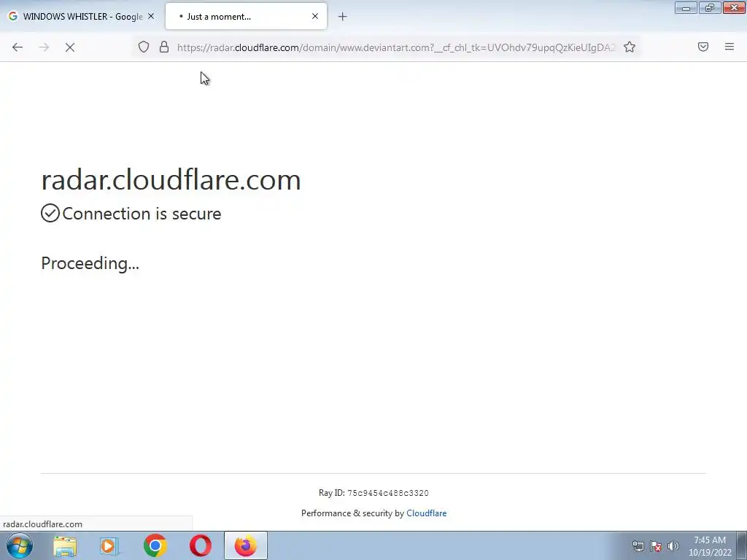Image resolution: width=747 pixels, height=560 pixels.
Task: Click the Google favicon on first tab
Action: 13,16
